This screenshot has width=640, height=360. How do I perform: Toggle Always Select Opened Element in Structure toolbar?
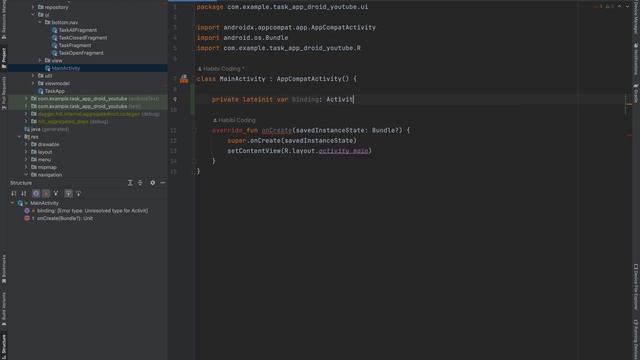coord(68,193)
